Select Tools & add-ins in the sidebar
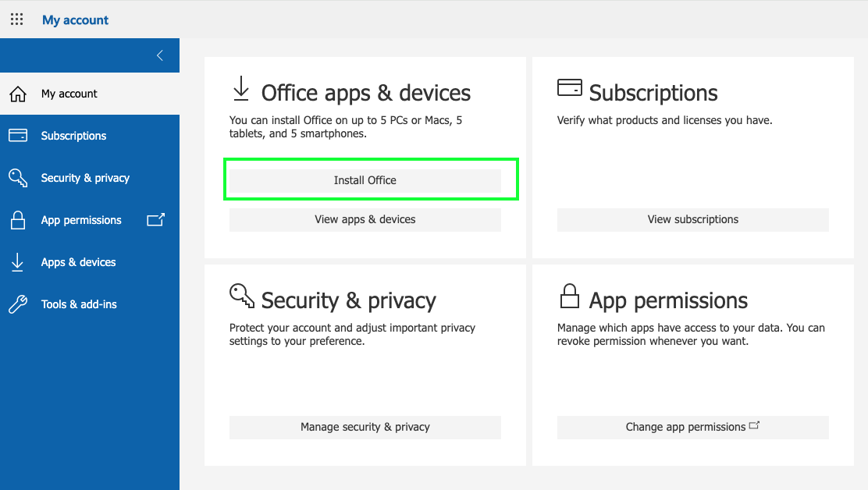868x490 pixels. point(77,304)
